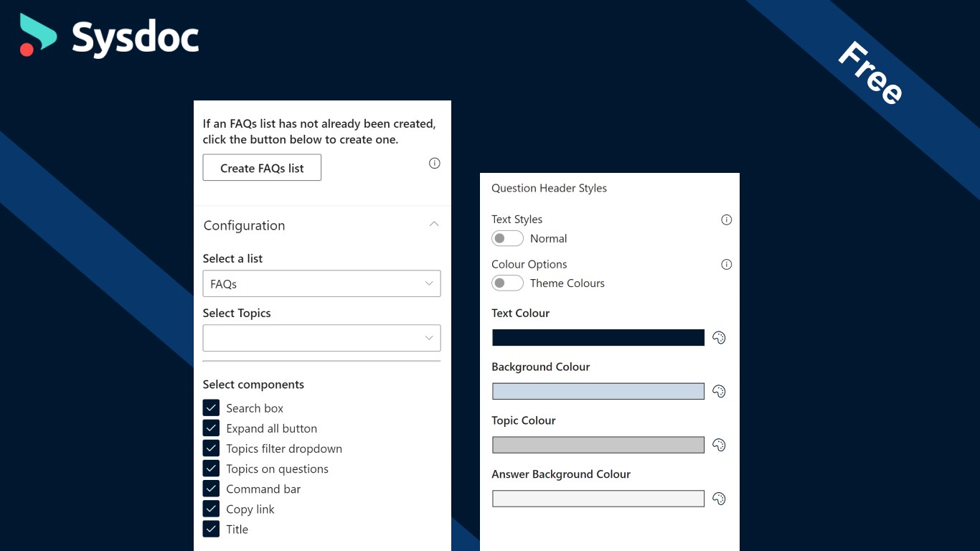
Task: Toggle the Text Styles Normal switch
Action: coord(507,239)
